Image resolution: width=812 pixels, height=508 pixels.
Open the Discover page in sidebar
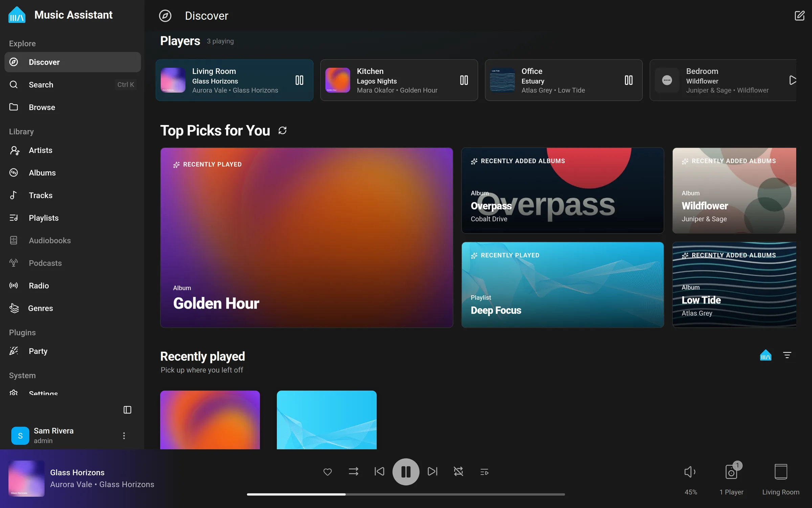click(72, 62)
